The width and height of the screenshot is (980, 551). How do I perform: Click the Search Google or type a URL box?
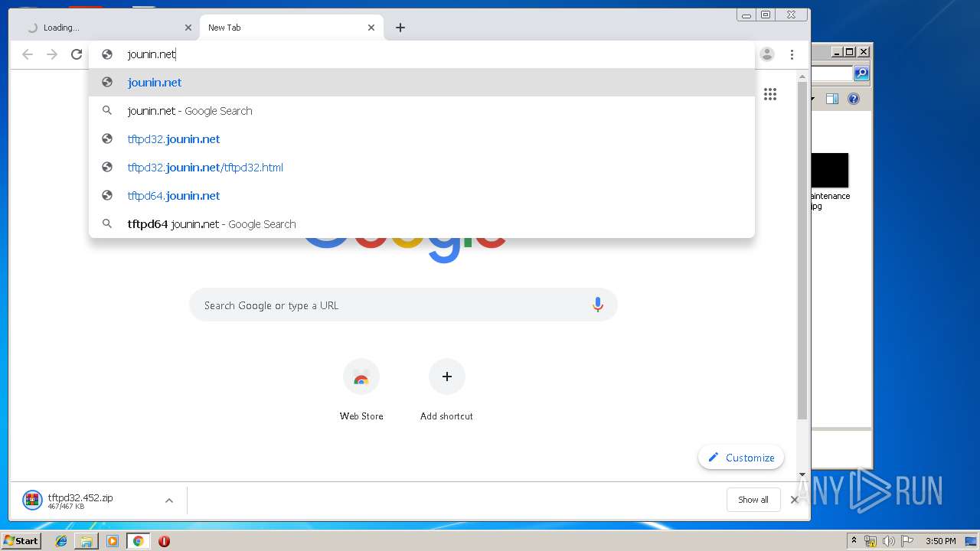[x=403, y=305]
